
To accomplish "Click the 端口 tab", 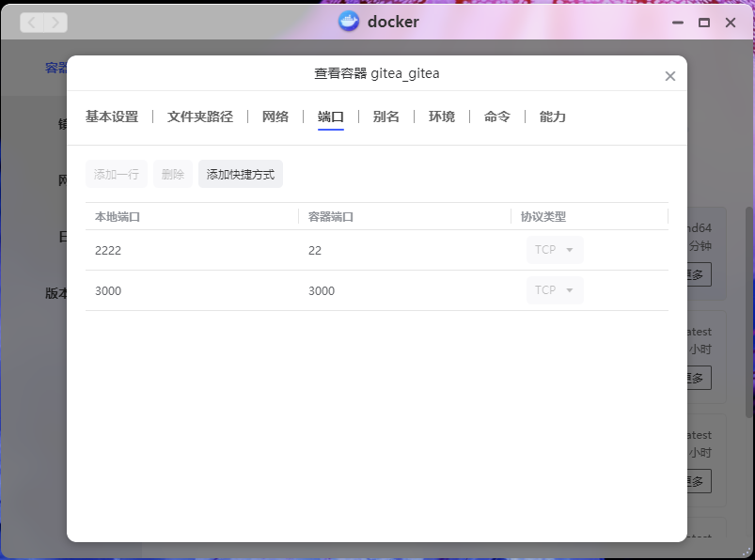I will pyautogui.click(x=330, y=117).
